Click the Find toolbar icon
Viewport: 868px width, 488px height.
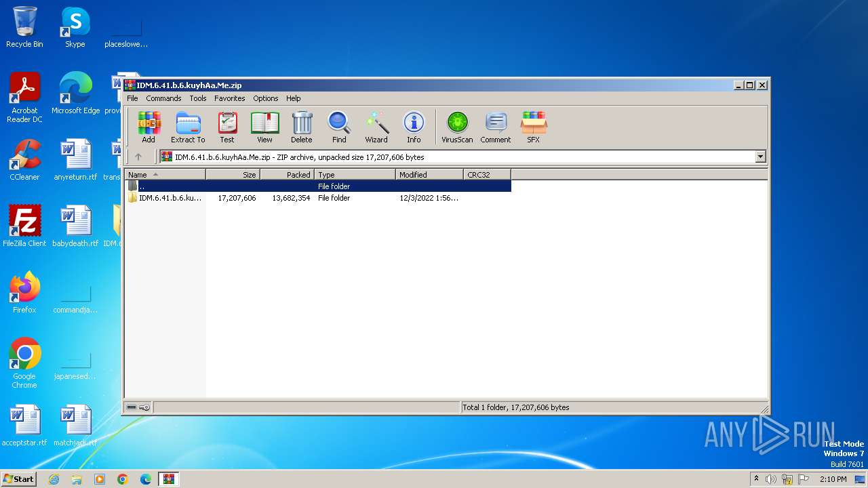(339, 127)
